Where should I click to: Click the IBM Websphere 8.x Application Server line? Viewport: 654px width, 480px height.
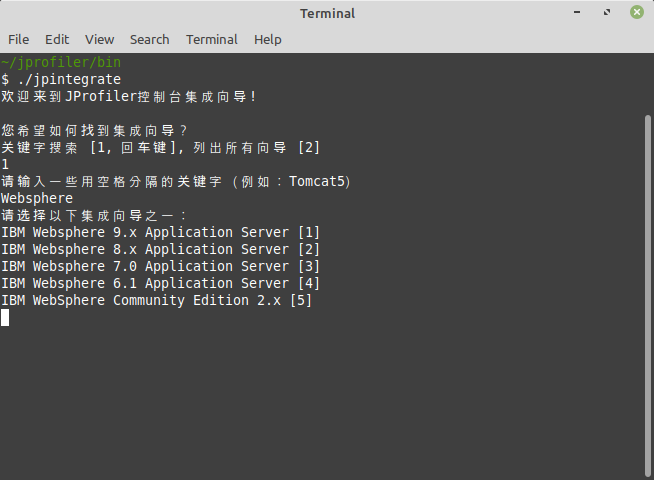pos(160,249)
